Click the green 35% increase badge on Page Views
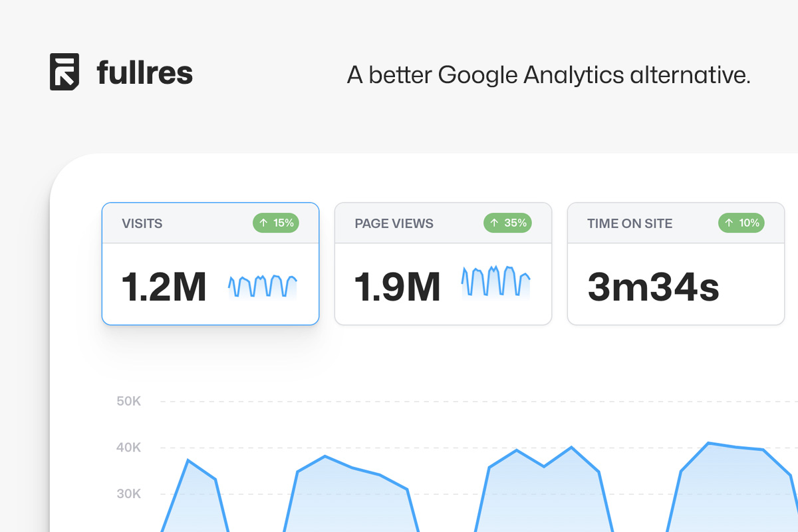Screen dimensions: 798x532 [x=508, y=223]
